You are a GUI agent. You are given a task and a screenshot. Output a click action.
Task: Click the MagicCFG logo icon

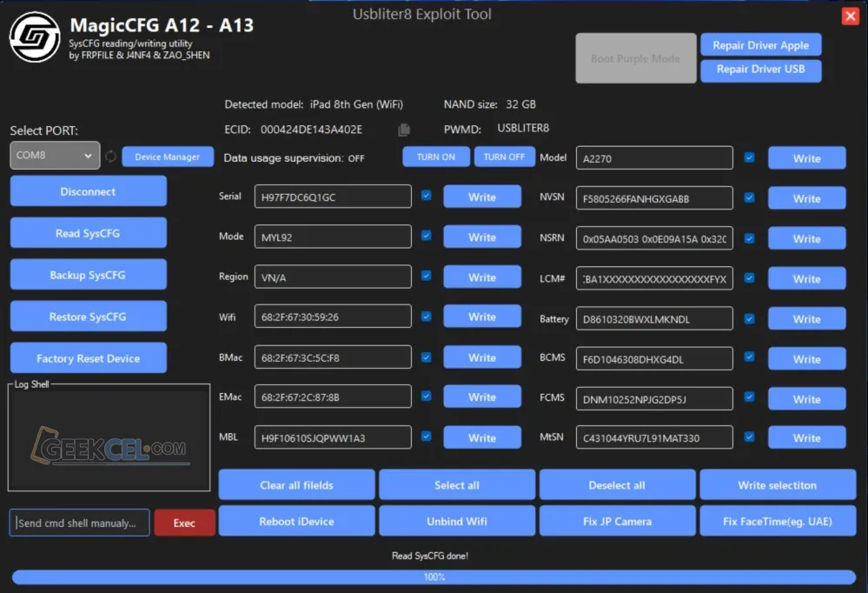point(35,37)
